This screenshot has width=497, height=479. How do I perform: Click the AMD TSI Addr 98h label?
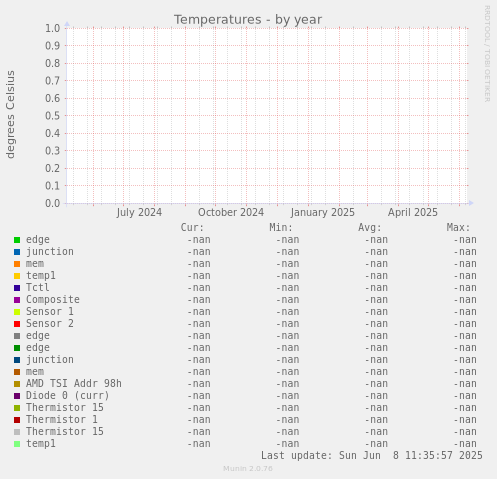point(74,383)
